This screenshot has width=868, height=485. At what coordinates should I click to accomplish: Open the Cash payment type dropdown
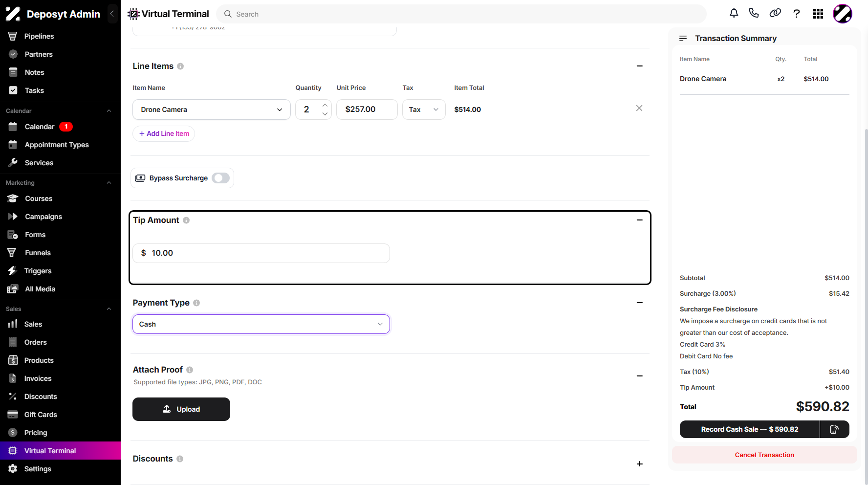261,324
